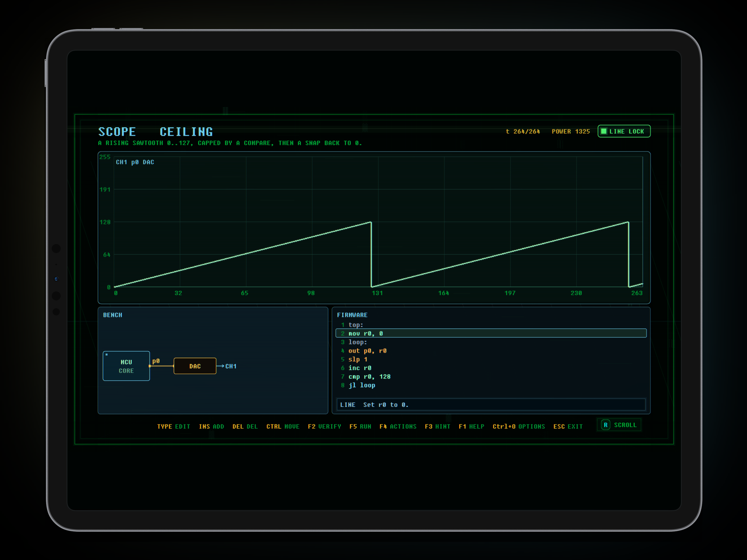
Task: Open F4 ACTIONS menu
Action: click(x=398, y=426)
